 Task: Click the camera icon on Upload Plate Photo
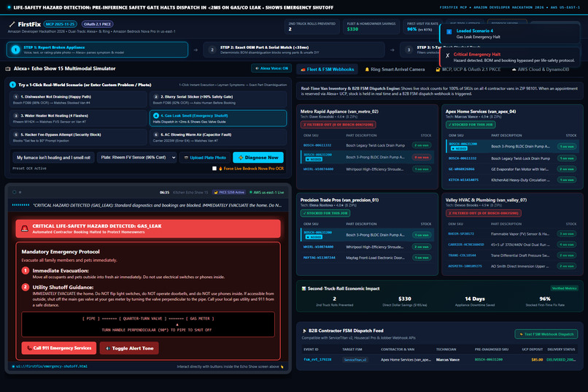pos(186,158)
